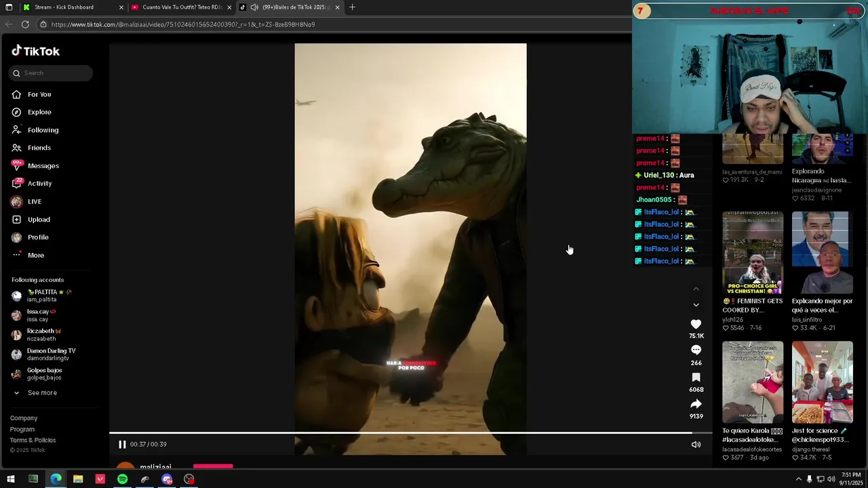868x488 pixels.
Task: Open the Riczabeth following account
Action: [x=36, y=335]
